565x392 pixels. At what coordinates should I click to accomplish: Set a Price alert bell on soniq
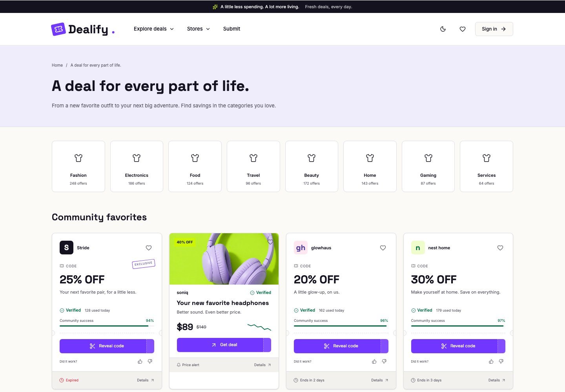pyautogui.click(x=188, y=365)
